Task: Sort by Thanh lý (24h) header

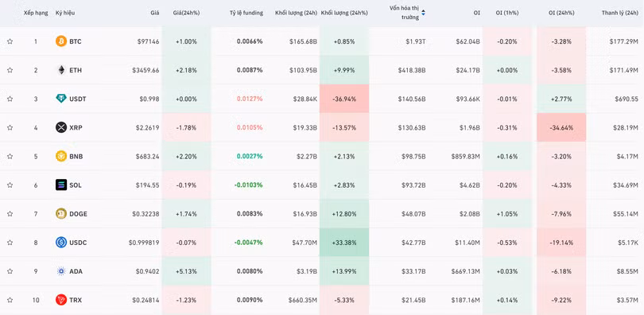Action: (620, 14)
